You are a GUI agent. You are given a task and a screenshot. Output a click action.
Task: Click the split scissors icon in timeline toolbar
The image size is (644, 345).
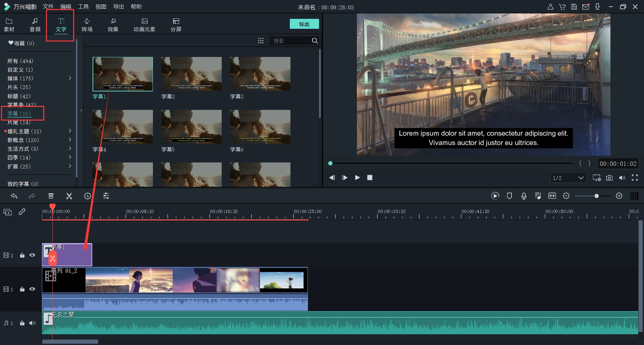coord(69,196)
